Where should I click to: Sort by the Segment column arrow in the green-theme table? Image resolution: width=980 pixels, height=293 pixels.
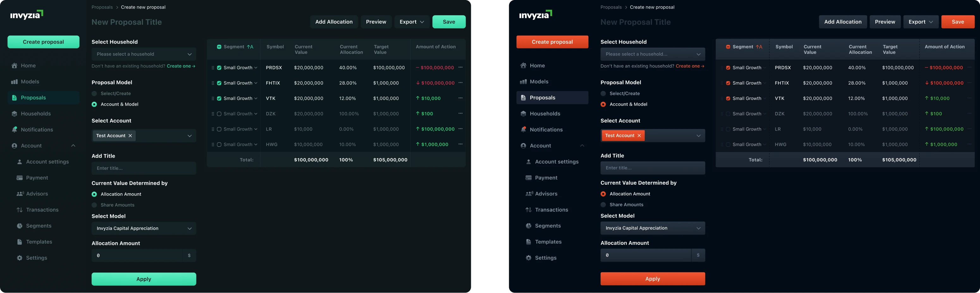(x=250, y=47)
